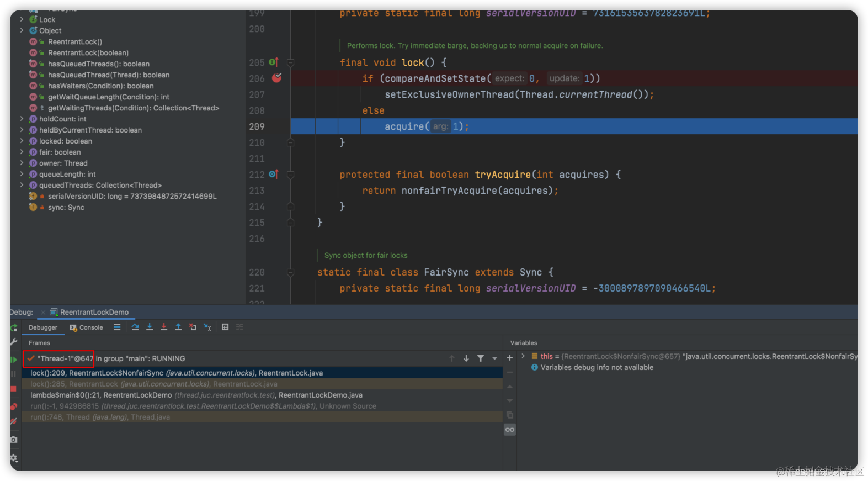The height and width of the screenshot is (481, 868).
Task: Switch to the Debugger tab
Action: click(x=42, y=327)
